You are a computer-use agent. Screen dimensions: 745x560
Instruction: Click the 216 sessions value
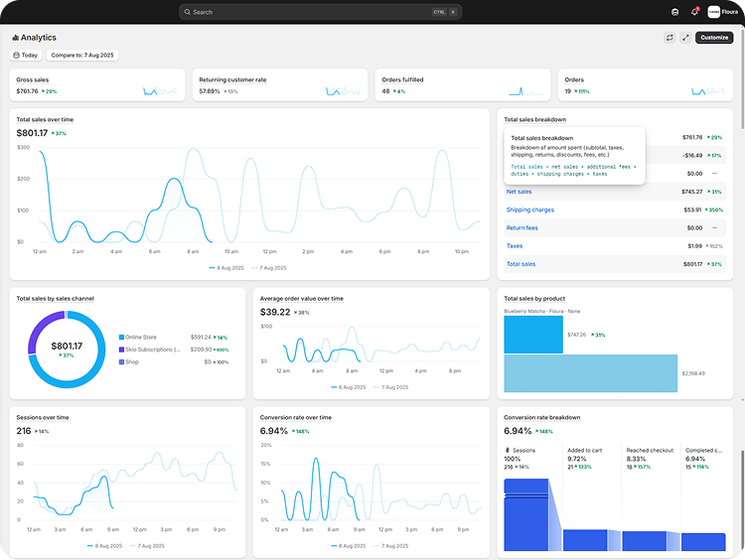click(24, 431)
